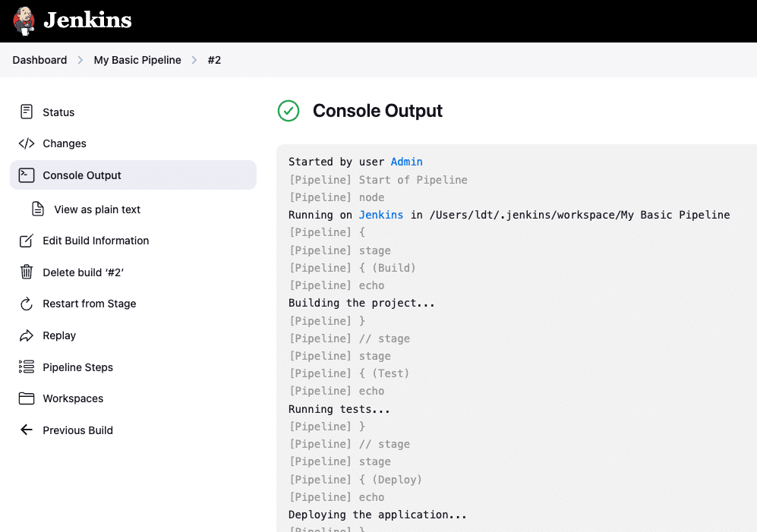
Task: Expand chevron after Dashboard breadcrumb
Action: pyautogui.click(x=80, y=60)
